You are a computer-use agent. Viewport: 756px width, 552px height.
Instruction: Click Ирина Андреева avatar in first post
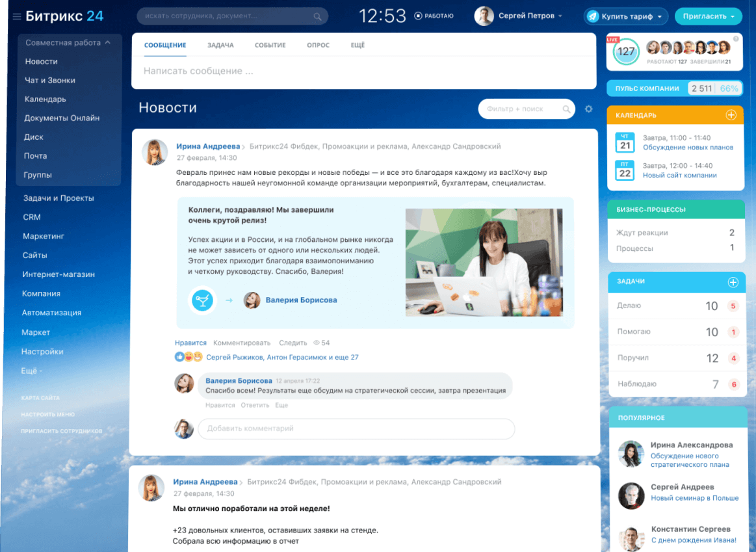click(x=155, y=152)
